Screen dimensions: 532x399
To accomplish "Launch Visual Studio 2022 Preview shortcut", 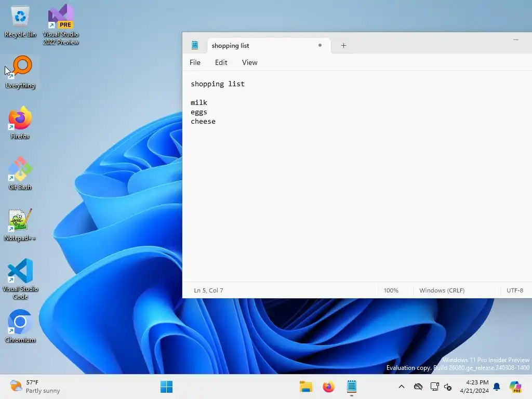I will pyautogui.click(x=61, y=24).
